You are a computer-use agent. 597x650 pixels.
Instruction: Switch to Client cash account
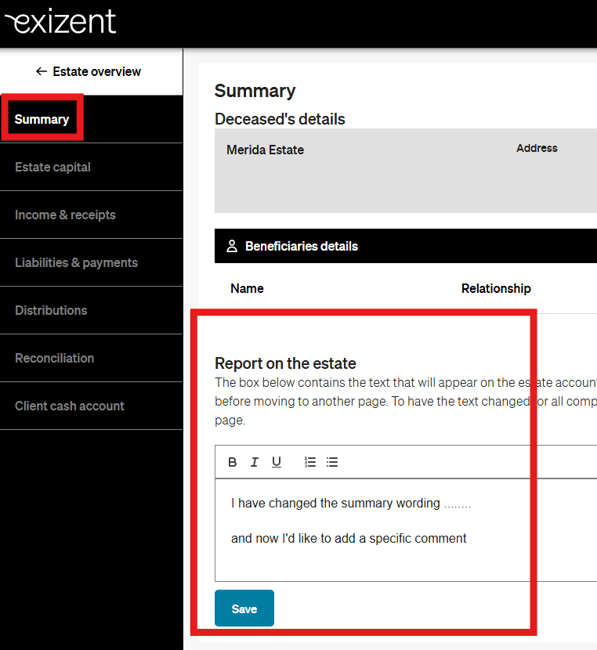click(70, 406)
